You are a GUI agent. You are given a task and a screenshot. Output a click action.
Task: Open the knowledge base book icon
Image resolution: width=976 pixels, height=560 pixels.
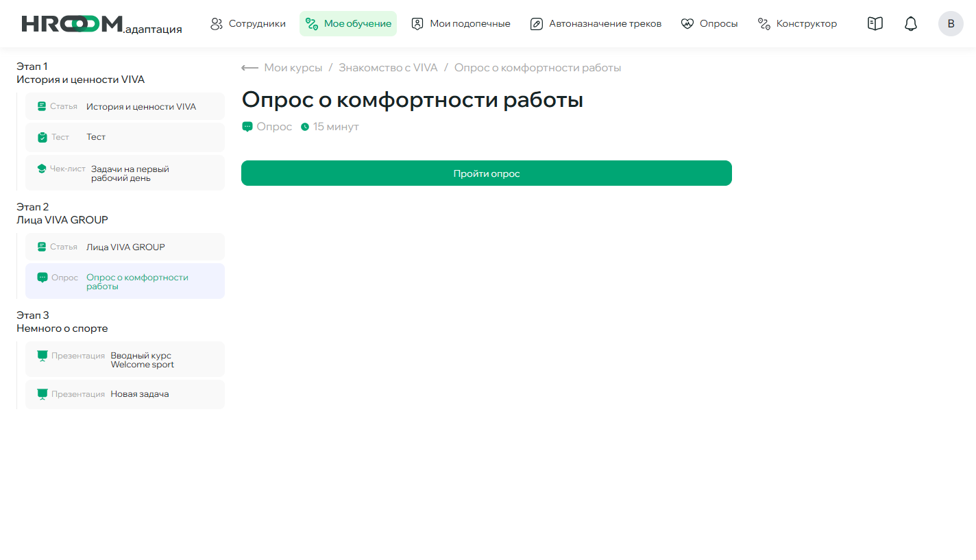pyautogui.click(x=875, y=23)
